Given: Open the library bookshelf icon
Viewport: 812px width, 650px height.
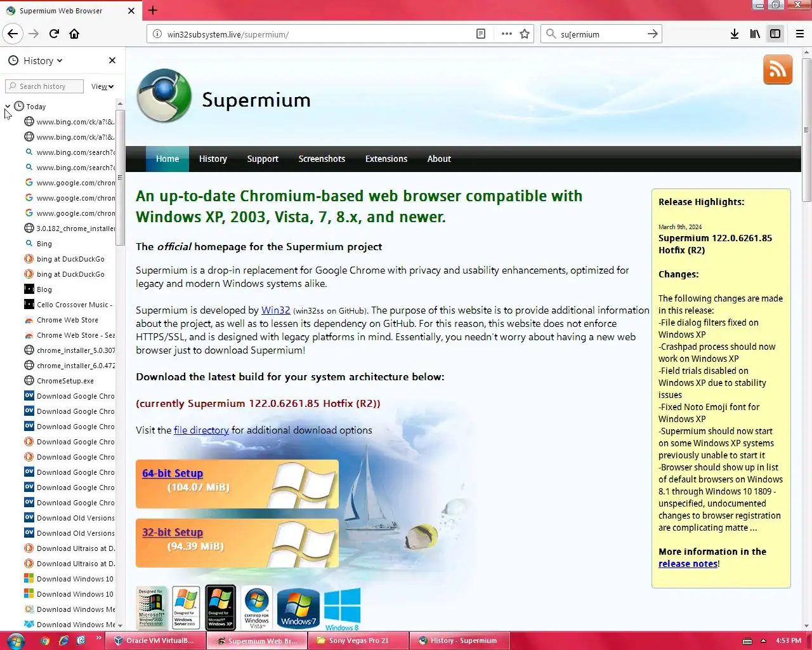Looking at the screenshot, I should [754, 34].
